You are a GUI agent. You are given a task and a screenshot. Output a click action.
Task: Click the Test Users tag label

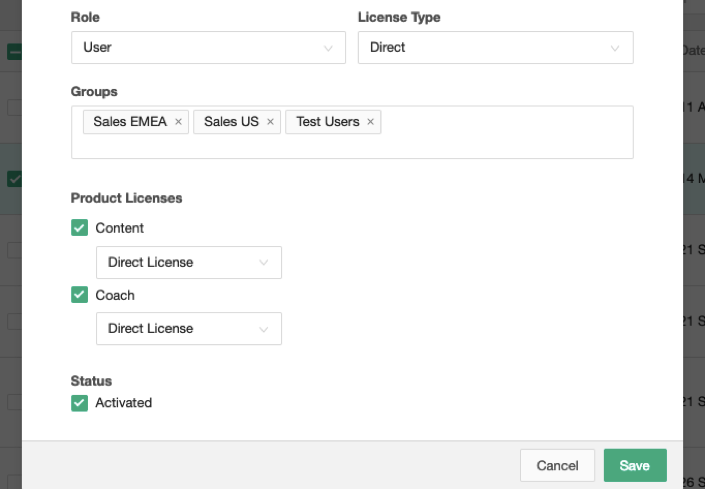pyautogui.click(x=328, y=122)
